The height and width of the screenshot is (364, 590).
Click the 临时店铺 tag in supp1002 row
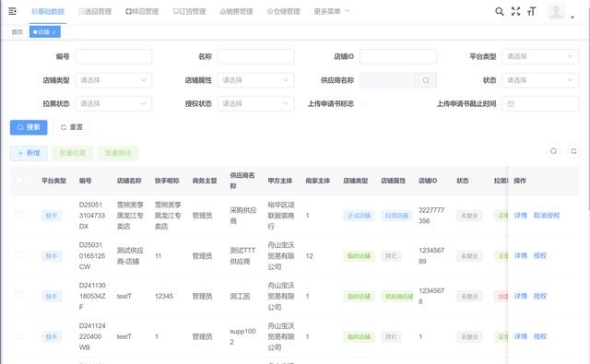359,336
